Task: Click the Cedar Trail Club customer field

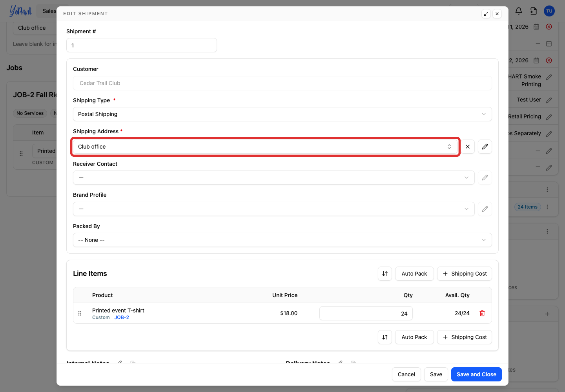Action: coord(282,83)
